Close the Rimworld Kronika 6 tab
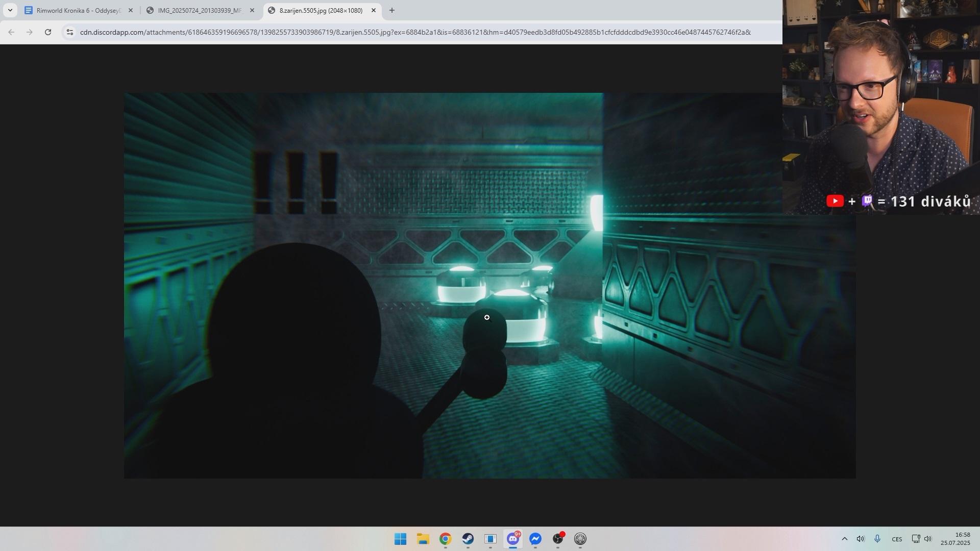980x551 pixels. (x=130, y=10)
